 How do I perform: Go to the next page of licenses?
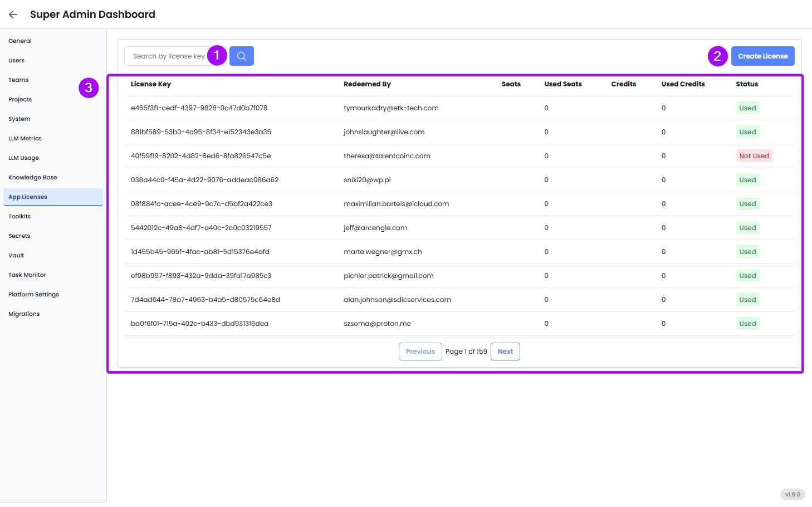pyautogui.click(x=505, y=351)
